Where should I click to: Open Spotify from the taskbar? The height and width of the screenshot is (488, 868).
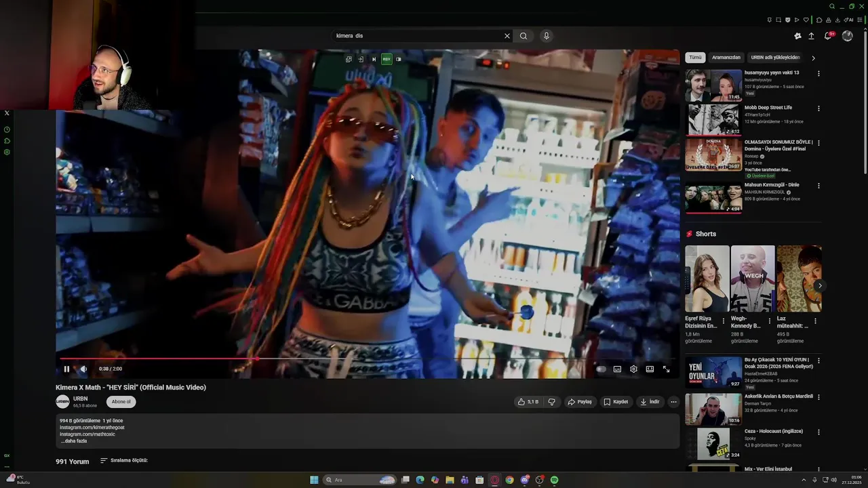coord(554,480)
